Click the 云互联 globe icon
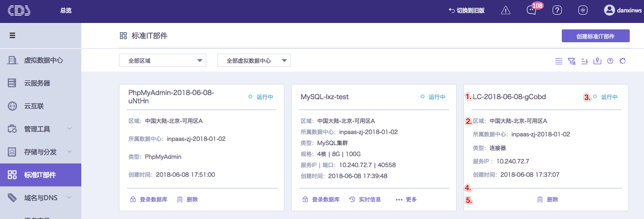The width and height of the screenshot is (644, 219). (12, 106)
